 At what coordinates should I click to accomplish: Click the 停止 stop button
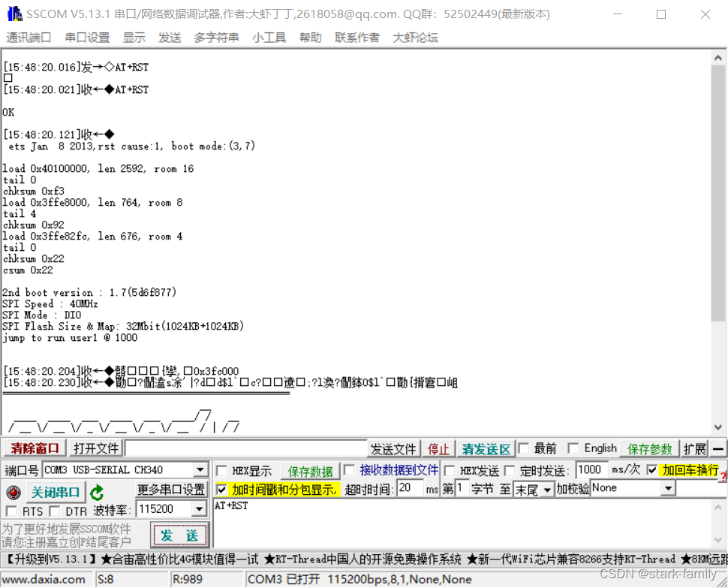coord(438,448)
